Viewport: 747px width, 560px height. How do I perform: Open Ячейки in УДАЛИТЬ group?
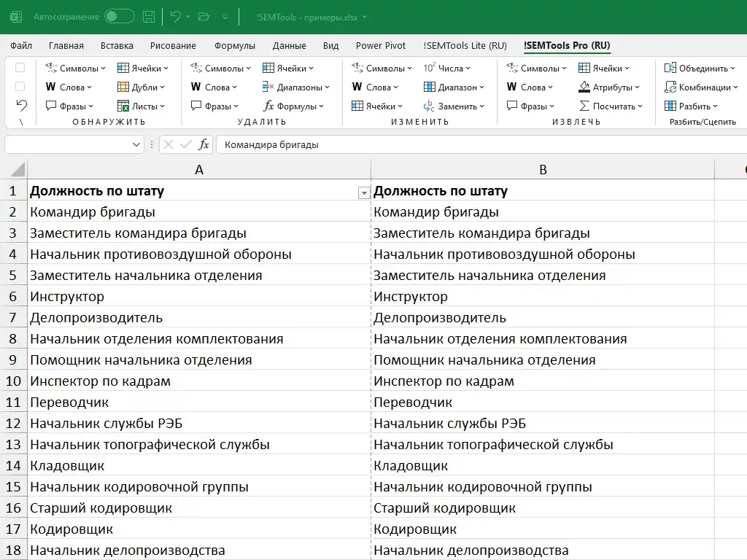288,68
